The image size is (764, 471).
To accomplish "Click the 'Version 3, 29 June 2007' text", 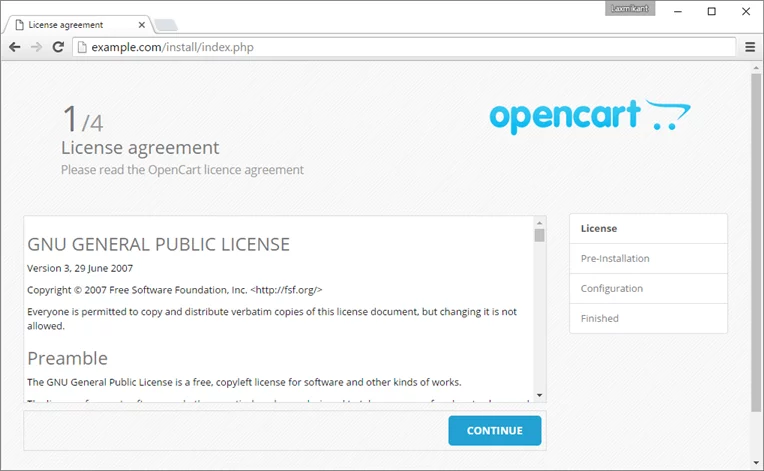I will coord(80,268).
